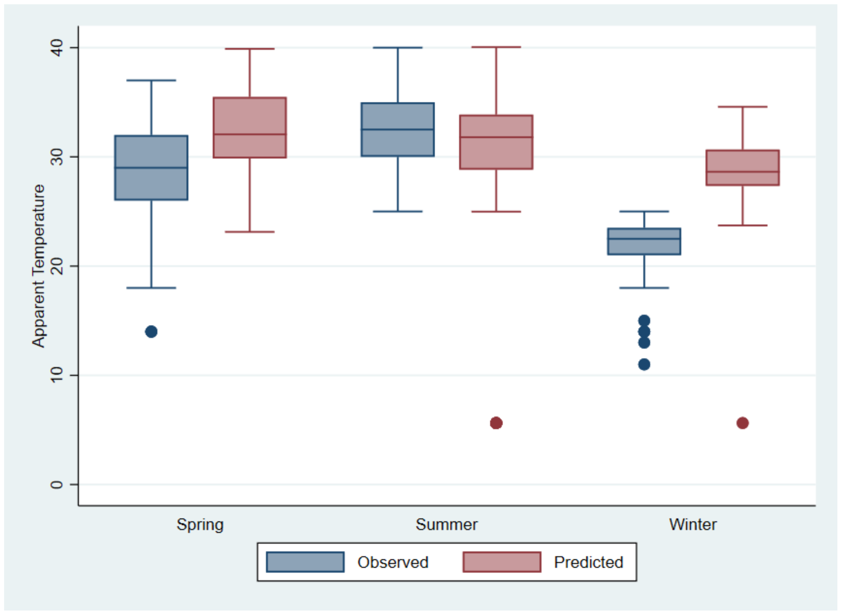The width and height of the screenshot is (842, 616).
Task: Select the Predicted legend label
Action: pos(588,562)
